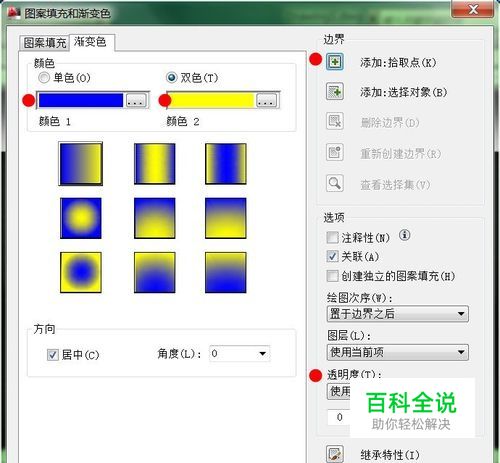Click the Recreate Boundary (重新创建边界) icon
This screenshot has height=463, width=500.
(335, 152)
